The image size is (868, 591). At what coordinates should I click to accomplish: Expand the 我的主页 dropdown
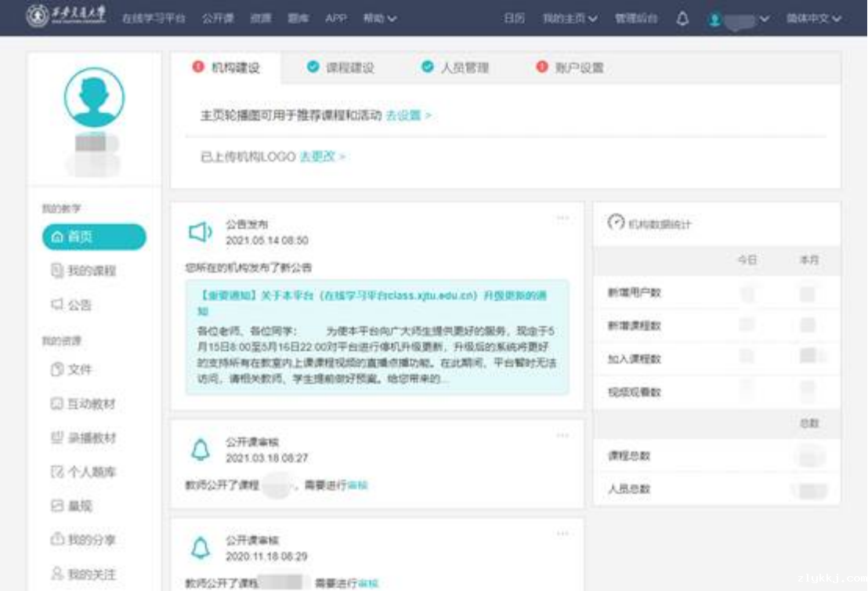570,18
